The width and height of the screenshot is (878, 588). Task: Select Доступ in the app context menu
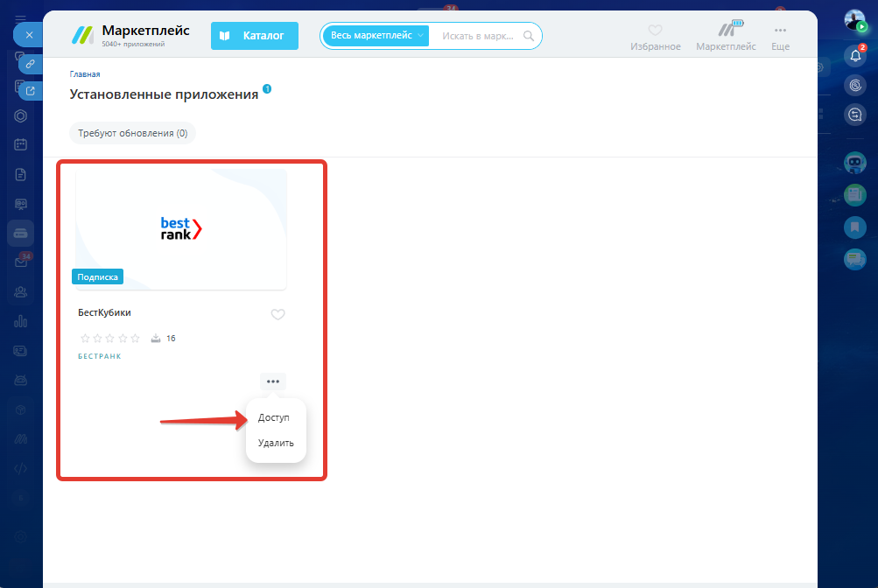274,418
